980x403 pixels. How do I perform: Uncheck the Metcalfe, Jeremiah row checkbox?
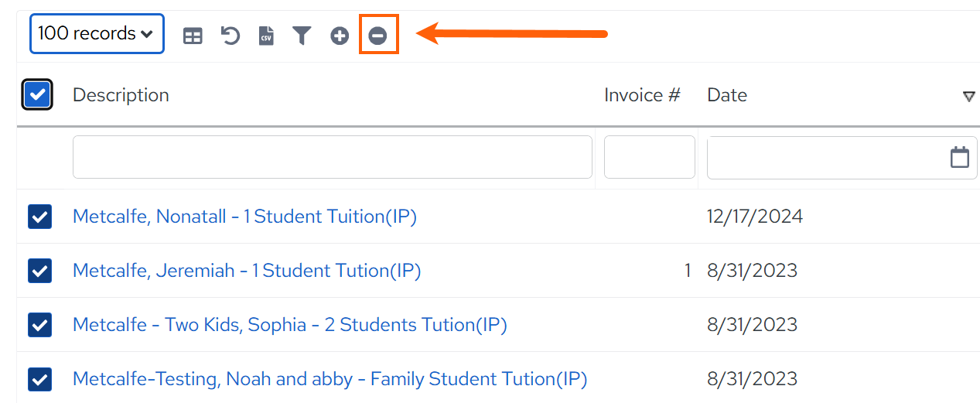coord(39,271)
